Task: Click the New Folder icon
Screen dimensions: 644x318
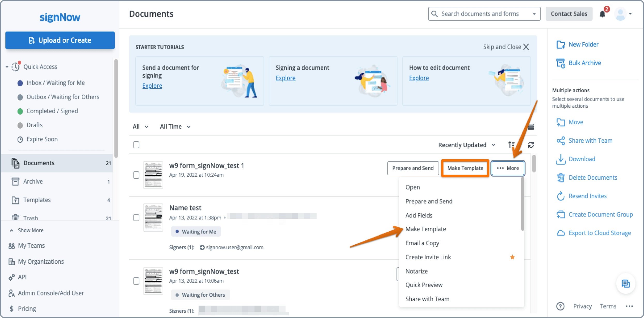Action: (560, 44)
